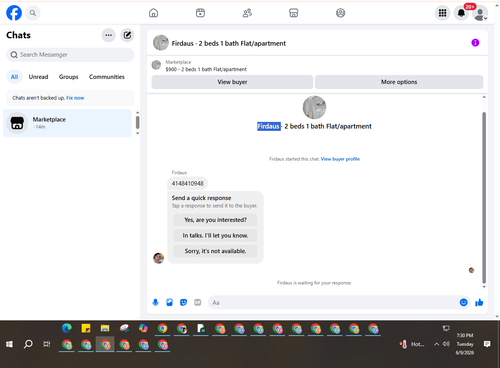
Task: Click the conversation vertical scrollbar
Action: tap(484, 197)
